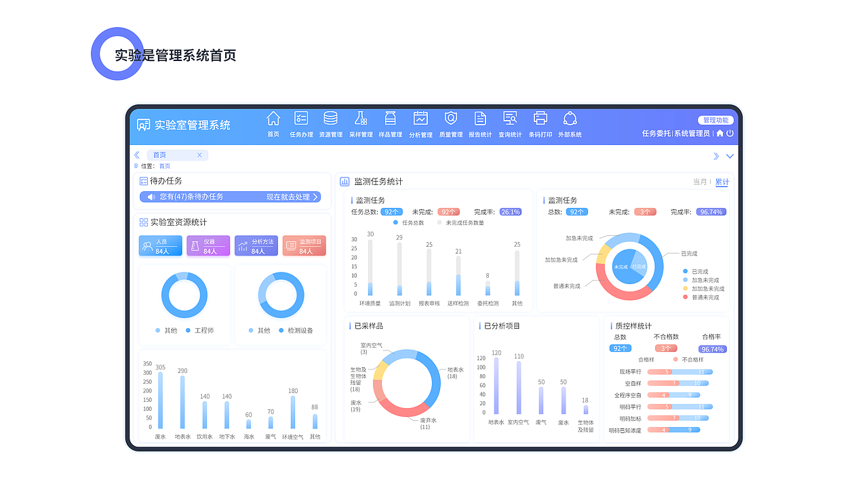Click the 管理功能 button
This screenshot has height=488, width=868.
715,119
